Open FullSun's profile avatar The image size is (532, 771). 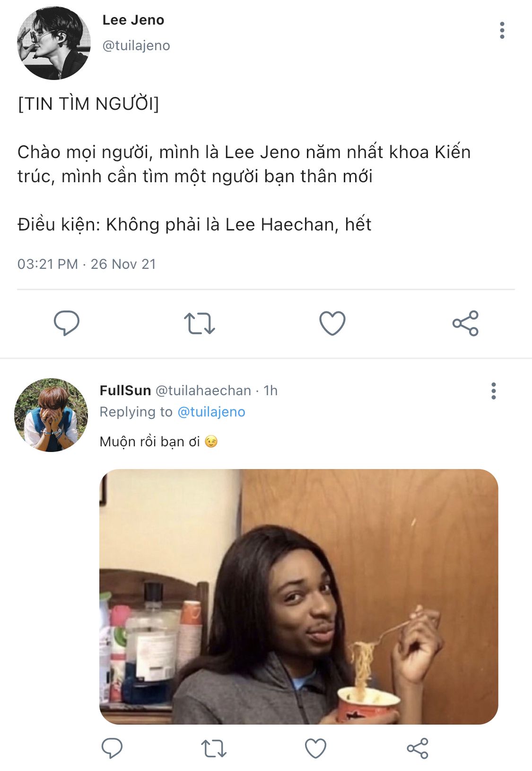coord(51,415)
